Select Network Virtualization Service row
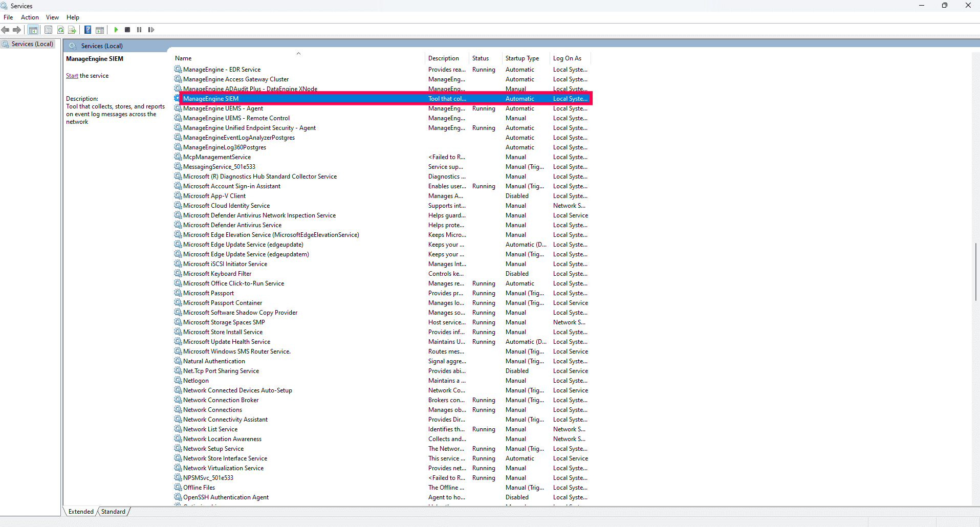The height and width of the screenshot is (527, 980). pos(382,468)
